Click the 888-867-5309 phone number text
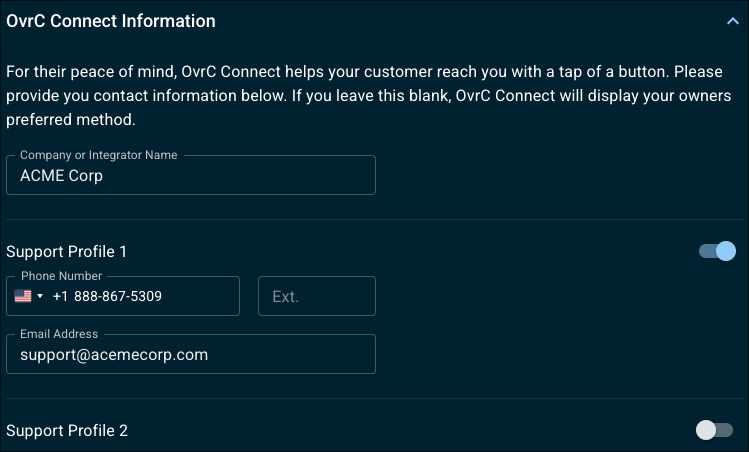The height and width of the screenshot is (452, 749). [x=118, y=296]
